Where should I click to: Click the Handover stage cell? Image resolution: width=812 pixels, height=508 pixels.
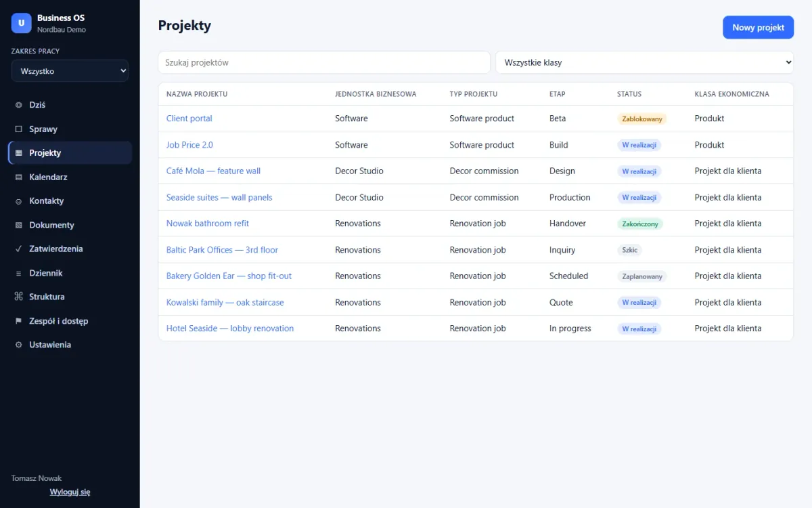click(x=568, y=224)
